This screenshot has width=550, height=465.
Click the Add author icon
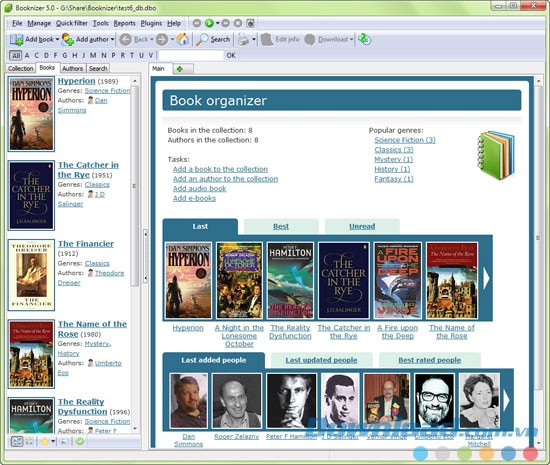click(67, 39)
